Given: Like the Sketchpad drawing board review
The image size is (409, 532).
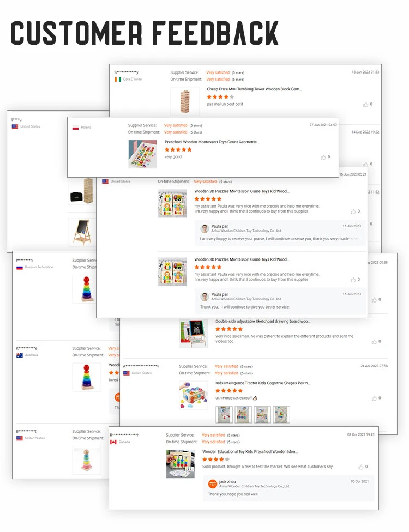Looking at the screenshot, I should click(x=374, y=342).
